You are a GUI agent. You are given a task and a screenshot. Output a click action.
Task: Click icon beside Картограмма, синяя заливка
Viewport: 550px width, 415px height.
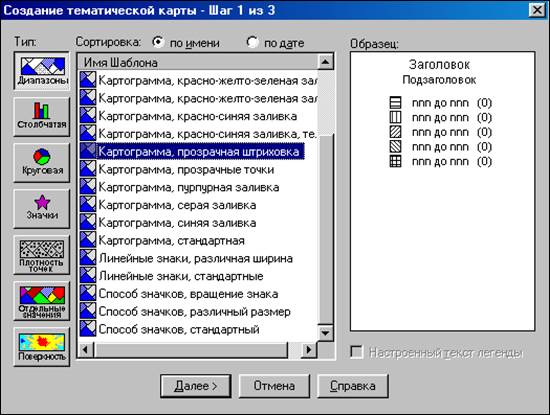tap(88, 222)
